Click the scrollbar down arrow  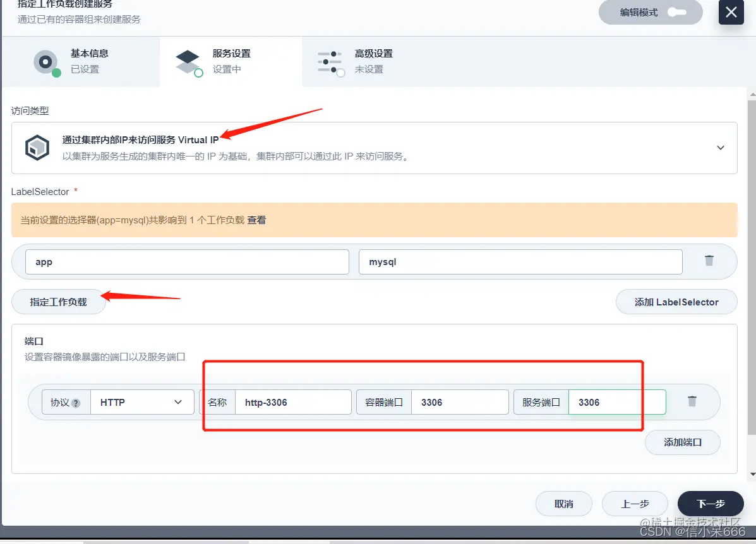[x=752, y=474]
